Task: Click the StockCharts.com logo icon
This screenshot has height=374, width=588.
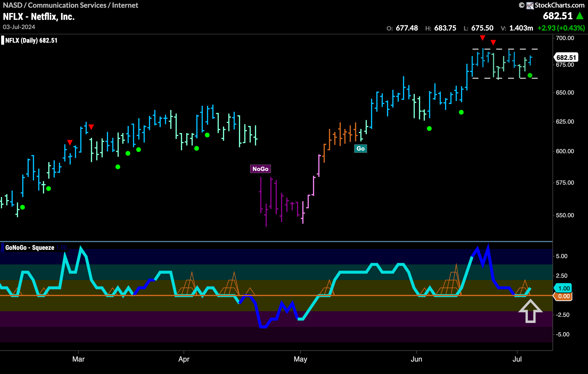Action: pyautogui.click(x=530, y=5)
